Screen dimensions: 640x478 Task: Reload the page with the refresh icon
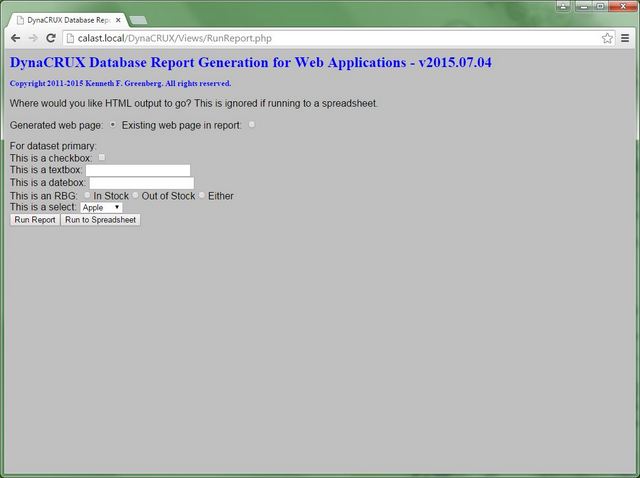[51, 38]
